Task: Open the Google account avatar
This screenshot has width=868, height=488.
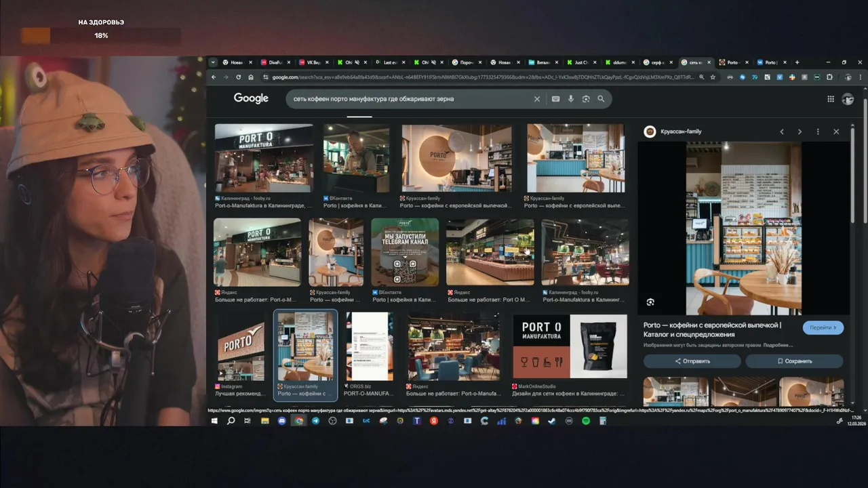Action: point(848,99)
